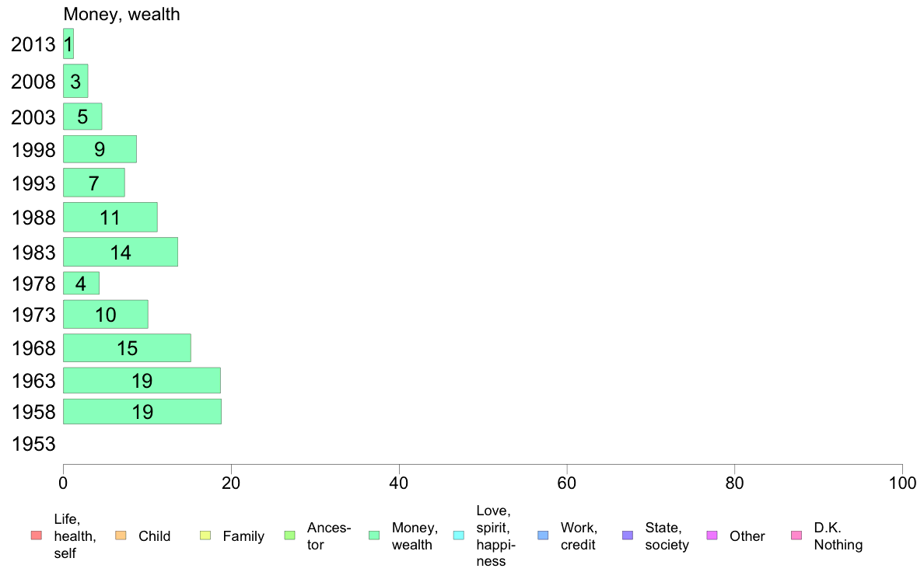
Task: Select the yellow Family legend swatch
Action: (205, 535)
